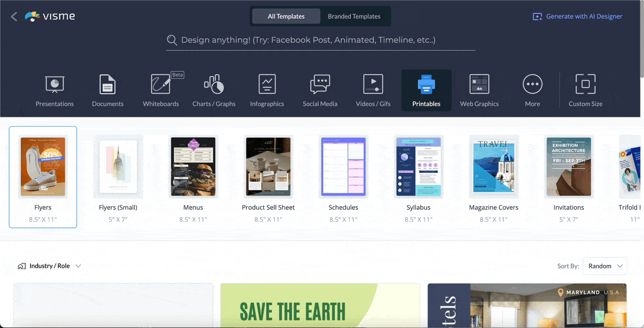Open the Sort By Random dropdown
Image resolution: width=644 pixels, height=328 pixels.
pyautogui.click(x=604, y=266)
